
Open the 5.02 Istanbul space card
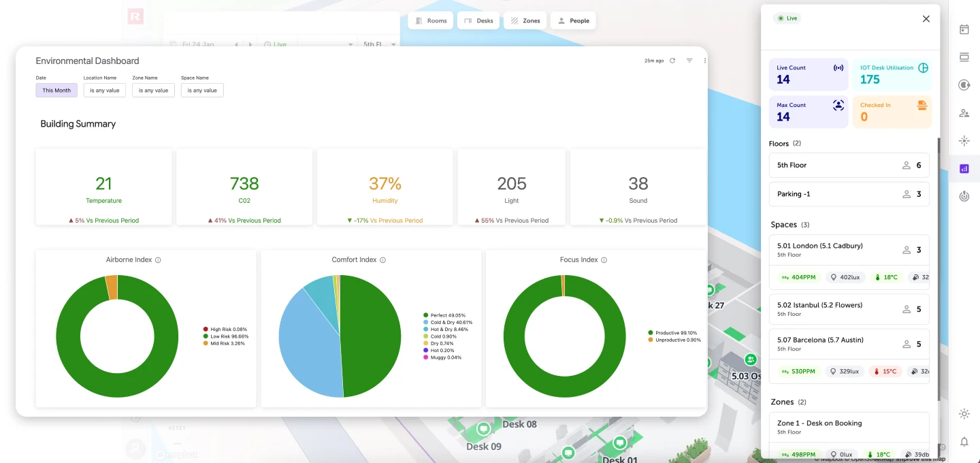(849, 309)
